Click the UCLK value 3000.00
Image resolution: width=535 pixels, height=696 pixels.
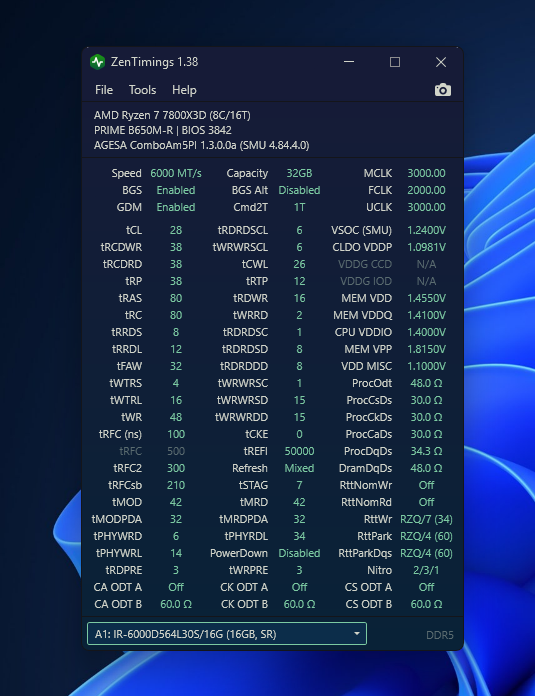point(426,207)
